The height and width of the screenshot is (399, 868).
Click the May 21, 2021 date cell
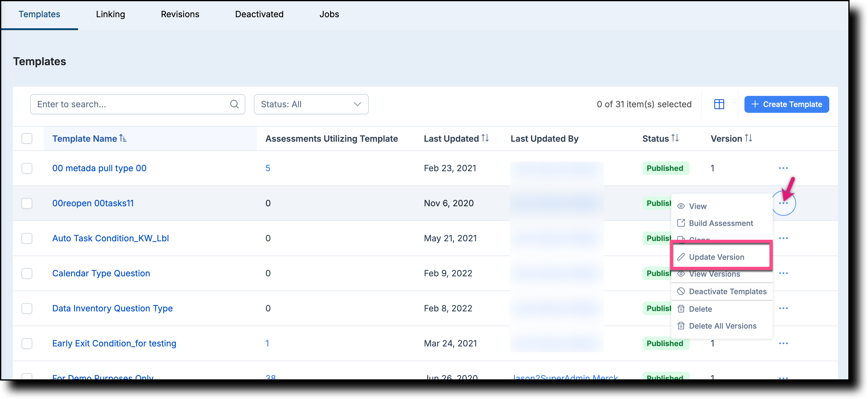pos(450,238)
